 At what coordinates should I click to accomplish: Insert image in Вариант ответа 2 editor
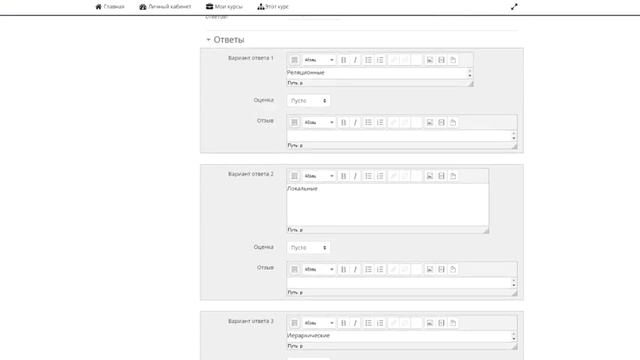(x=430, y=176)
